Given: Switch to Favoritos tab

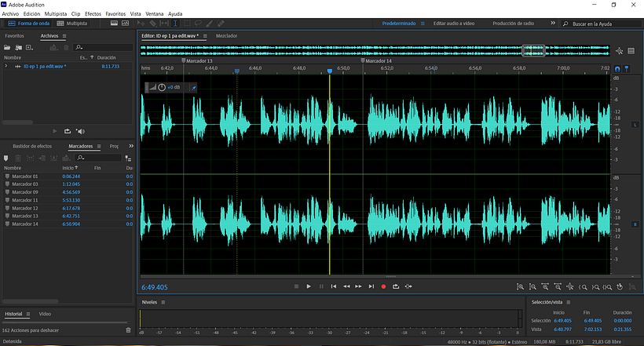Looking at the screenshot, I should 14,36.
